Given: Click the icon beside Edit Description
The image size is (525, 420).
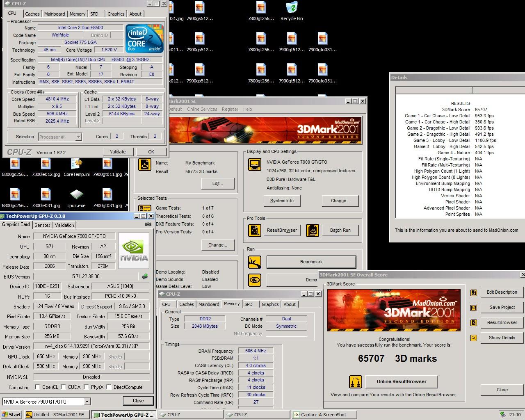Looking at the screenshot, I should pyautogui.click(x=474, y=293).
